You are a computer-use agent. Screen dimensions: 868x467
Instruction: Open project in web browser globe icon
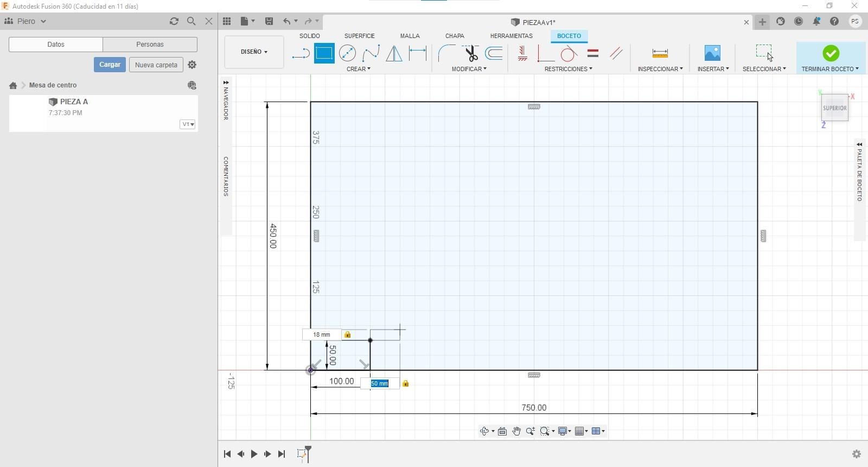tap(192, 85)
